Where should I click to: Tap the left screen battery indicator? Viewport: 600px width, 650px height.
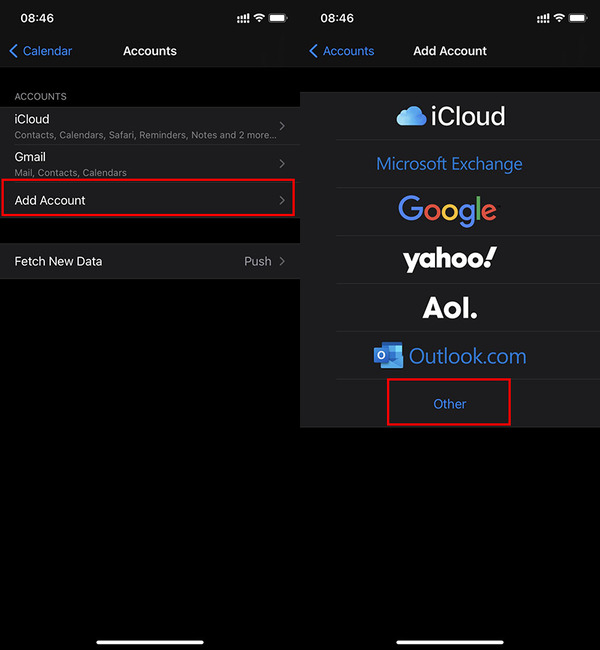(x=277, y=19)
